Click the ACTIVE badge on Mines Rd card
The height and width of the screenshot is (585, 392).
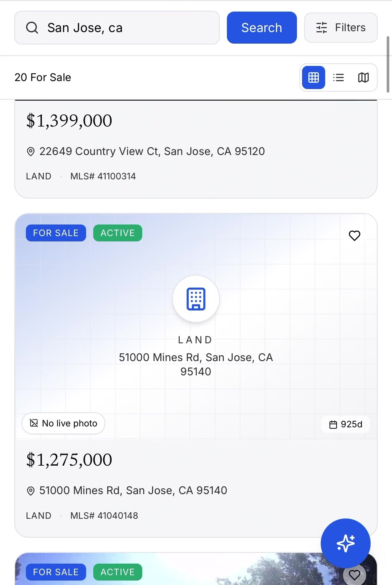click(x=118, y=233)
